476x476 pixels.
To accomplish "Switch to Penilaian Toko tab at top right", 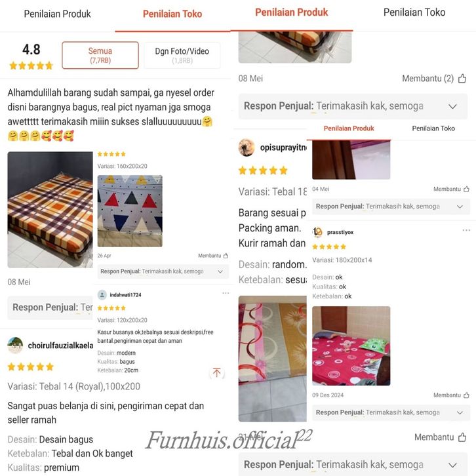I will coord(414,12).
